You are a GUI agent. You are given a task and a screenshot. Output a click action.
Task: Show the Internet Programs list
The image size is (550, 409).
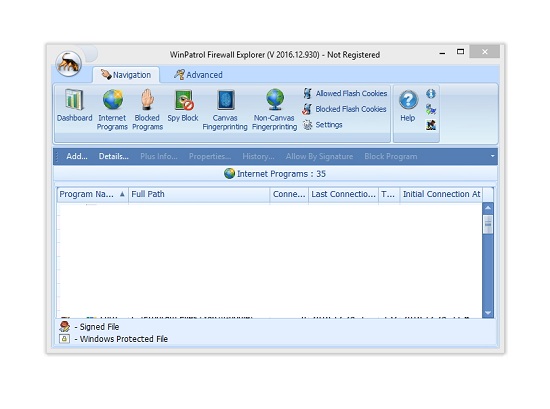[112, 110]
